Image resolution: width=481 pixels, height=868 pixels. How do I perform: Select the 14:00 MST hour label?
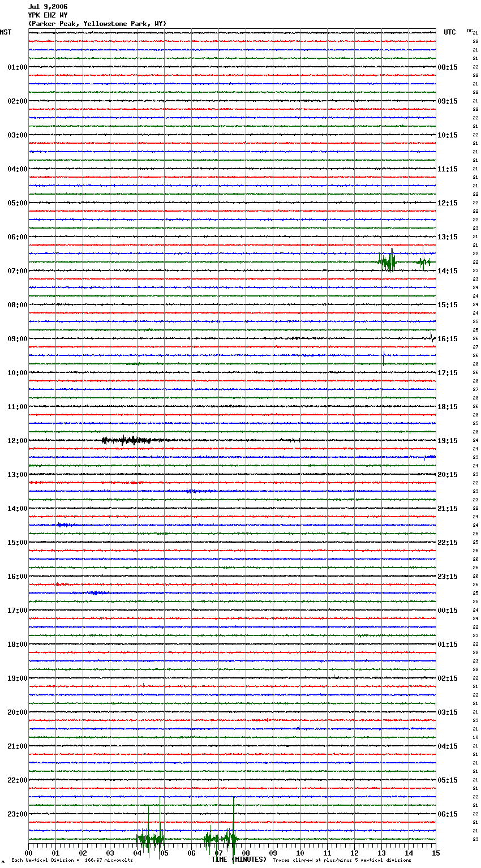[x=18, y=509]
